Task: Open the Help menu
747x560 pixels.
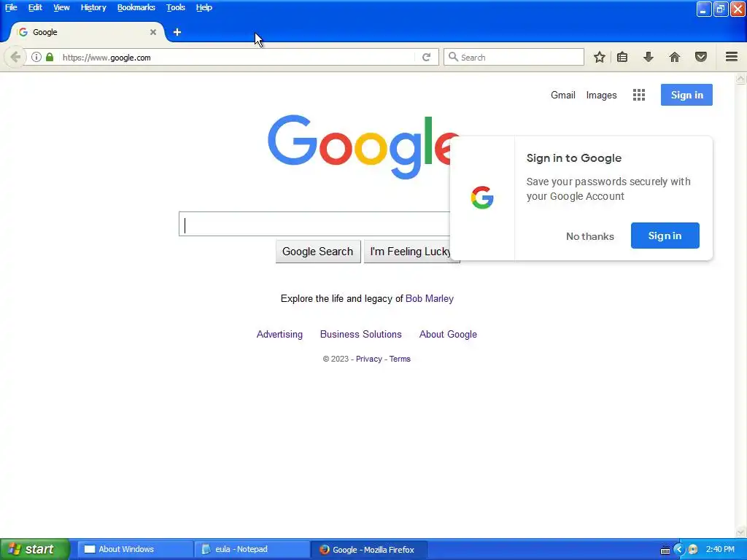Action: click(x=204, y=7)
